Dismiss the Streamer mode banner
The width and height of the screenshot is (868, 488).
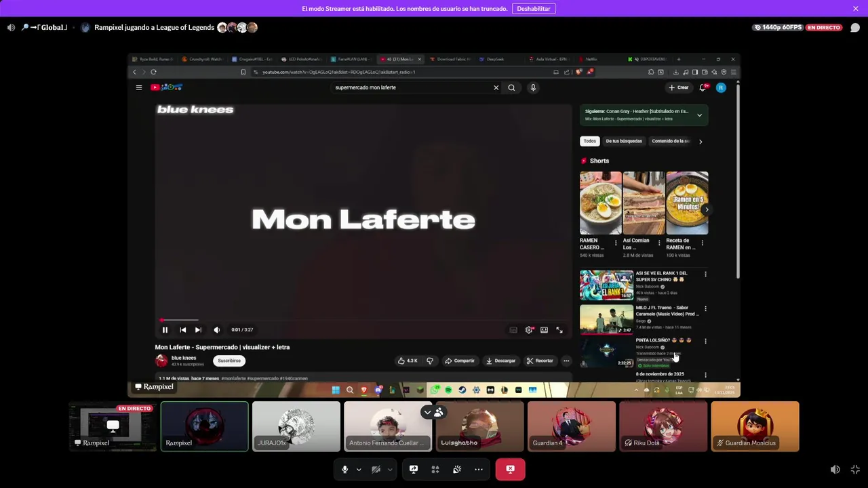click(856, 8)
